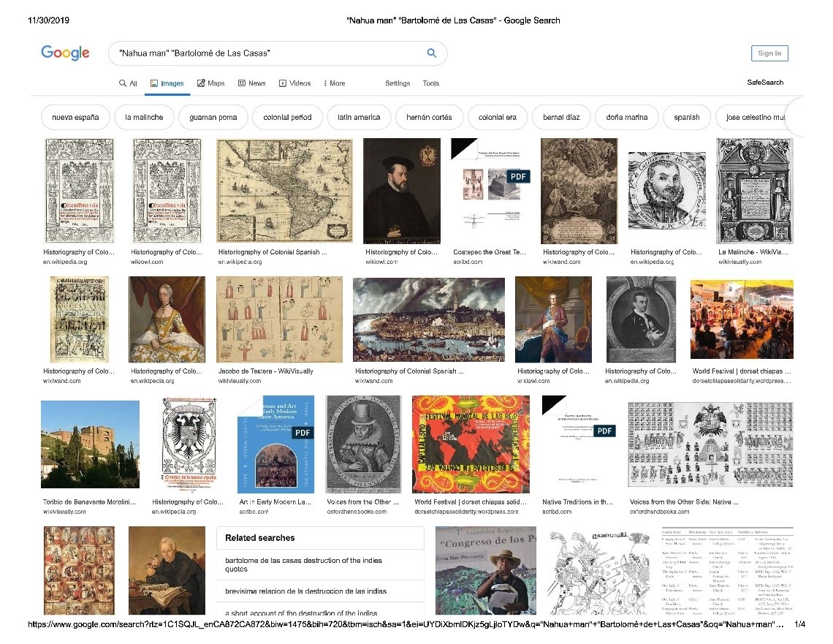Open the Congreso de los P… speaker photo
This screenshot has width=833, height=644.
486,571
